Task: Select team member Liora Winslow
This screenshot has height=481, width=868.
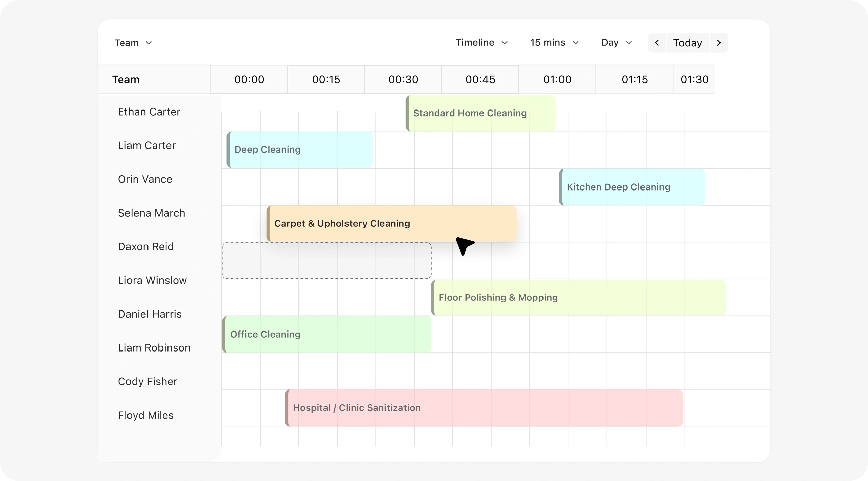Action: [152, 280]
